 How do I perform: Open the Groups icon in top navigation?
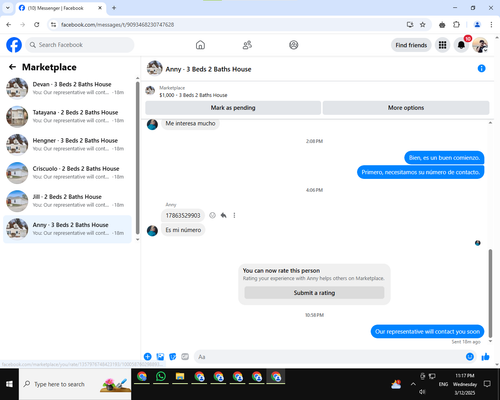click(294, 45)
